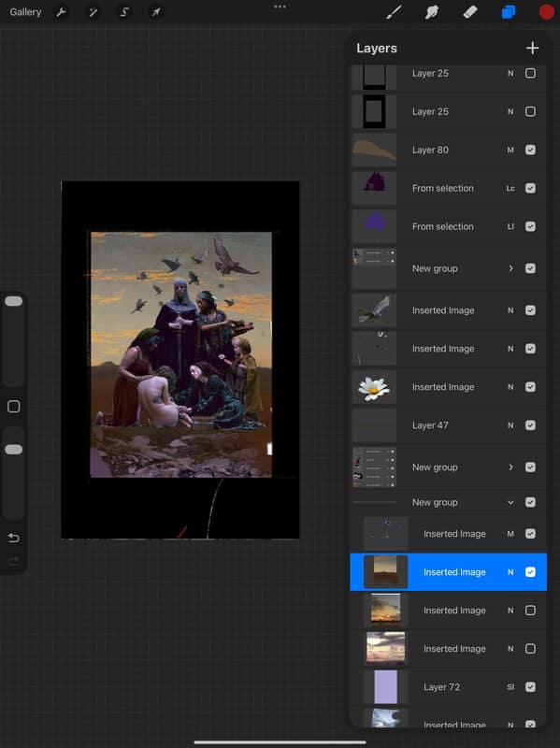Screen dimensions: 560x748
Task: Open the Actions wrench menu
Action: [61, 12]
